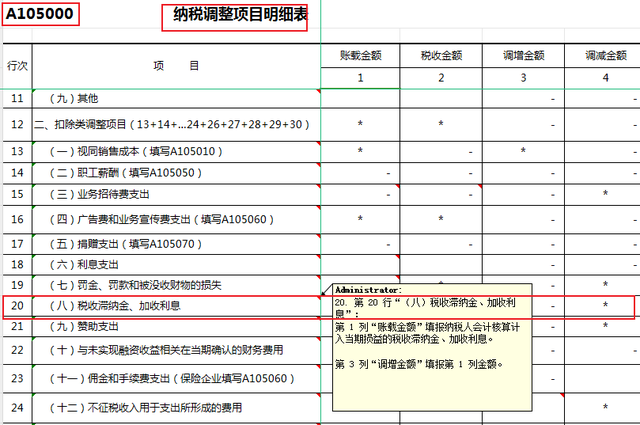
Task: Select row 13 视同销售成本 cell
Action: [x=176, y=151]
